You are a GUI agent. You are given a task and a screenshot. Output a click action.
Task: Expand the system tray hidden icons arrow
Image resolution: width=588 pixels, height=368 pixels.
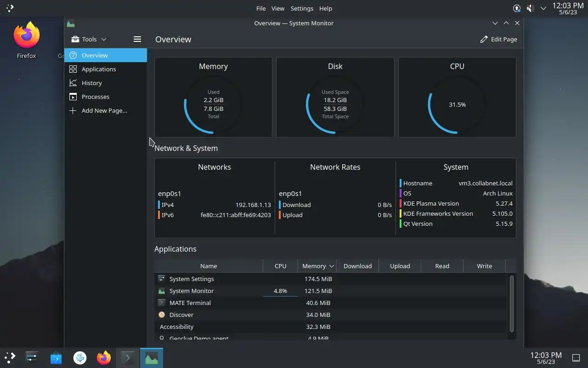[x=543, y=8]
